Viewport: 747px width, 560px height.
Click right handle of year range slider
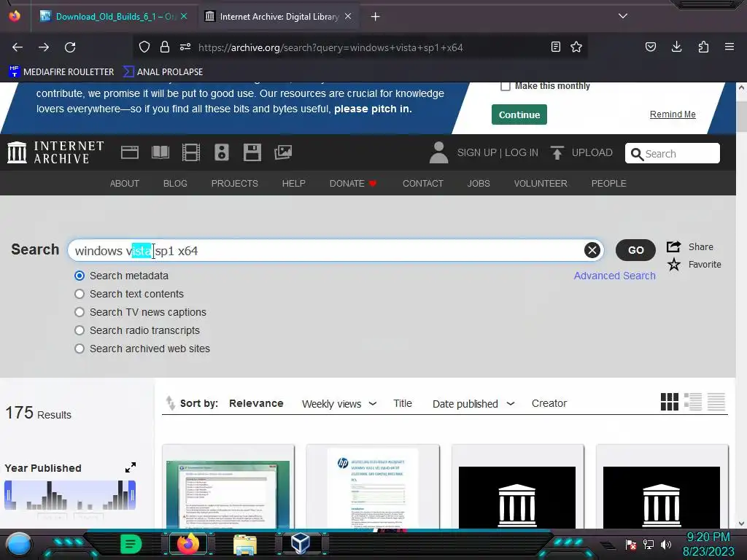click(133, 495)
